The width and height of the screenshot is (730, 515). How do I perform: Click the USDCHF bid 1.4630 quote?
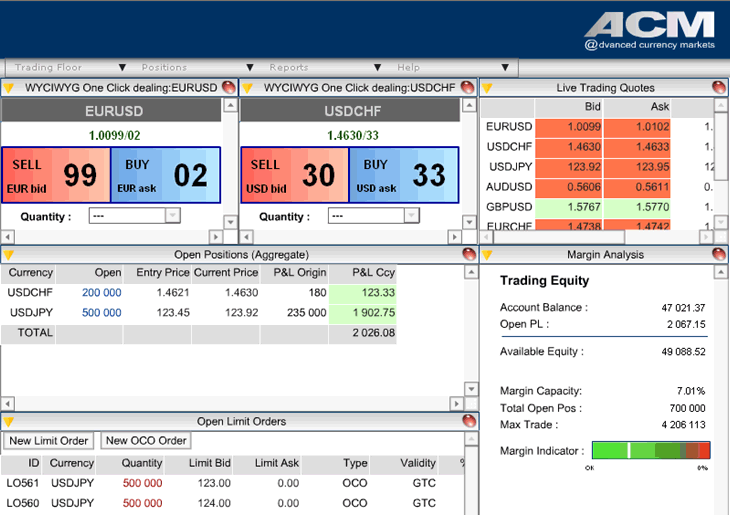(x=569, y=147)
